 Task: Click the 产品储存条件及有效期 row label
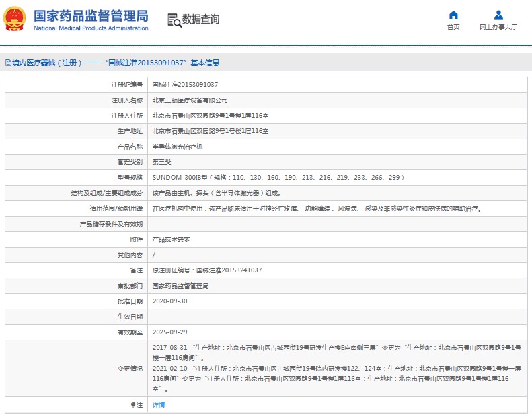click(x=111, y=224)
